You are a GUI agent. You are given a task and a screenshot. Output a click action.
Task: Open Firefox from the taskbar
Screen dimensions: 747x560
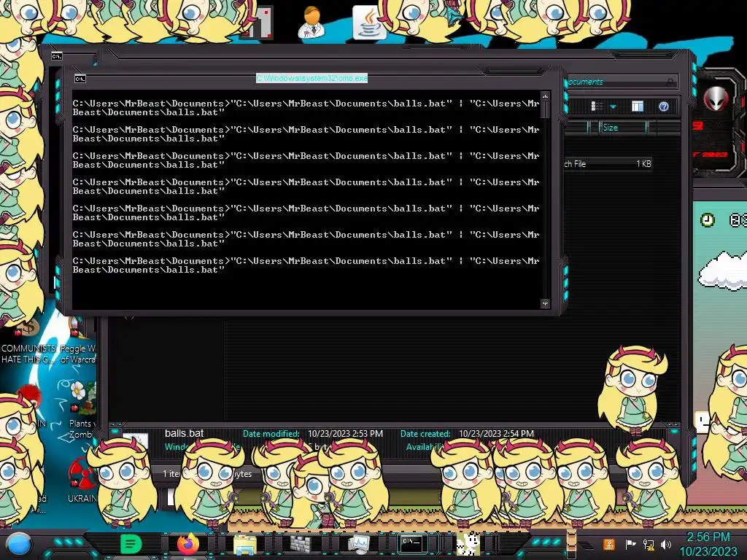point(187,544)
